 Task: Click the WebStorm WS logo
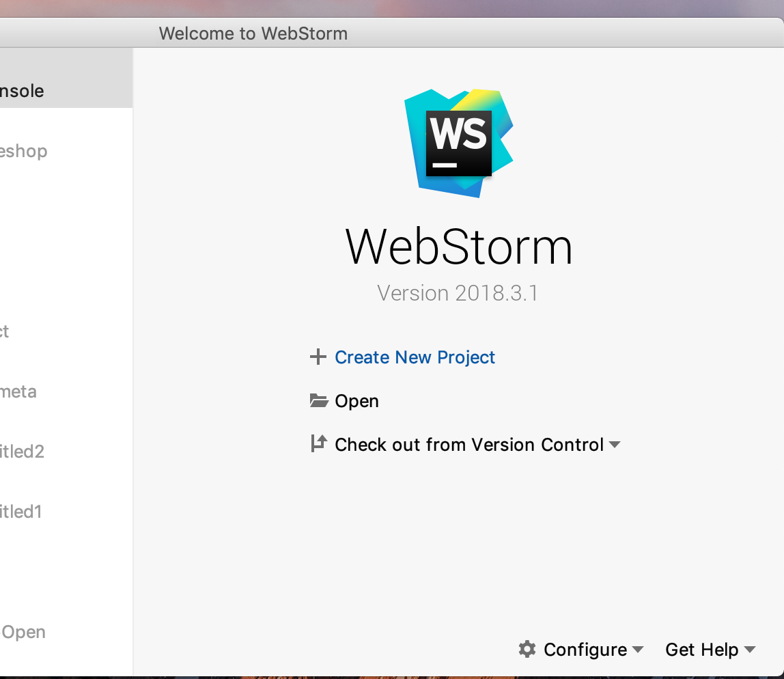coord(459,143)
